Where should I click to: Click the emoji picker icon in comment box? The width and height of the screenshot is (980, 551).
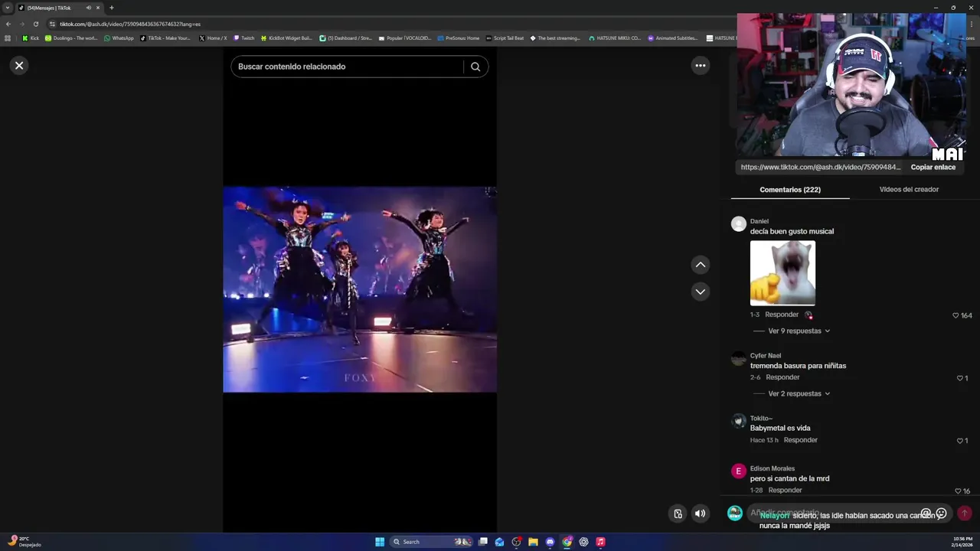[x=942, y=514]
